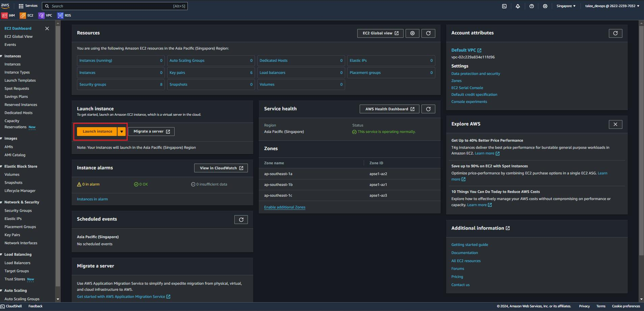This screenshot has width=644, height=311.
Task: Collapse the Elastic Block Store section
Action: 2,167
